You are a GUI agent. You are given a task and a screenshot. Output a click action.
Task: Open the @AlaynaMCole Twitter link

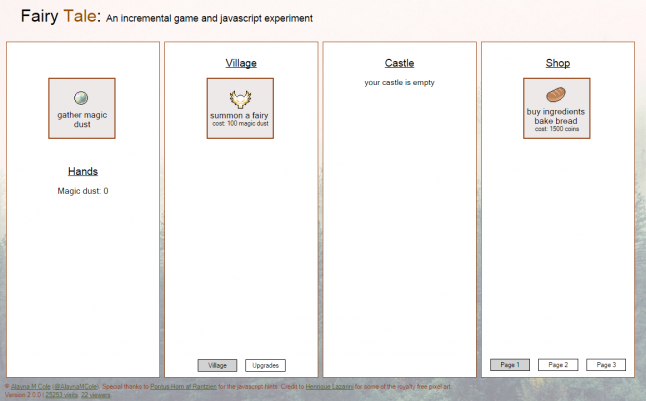(x=76, y=385)
